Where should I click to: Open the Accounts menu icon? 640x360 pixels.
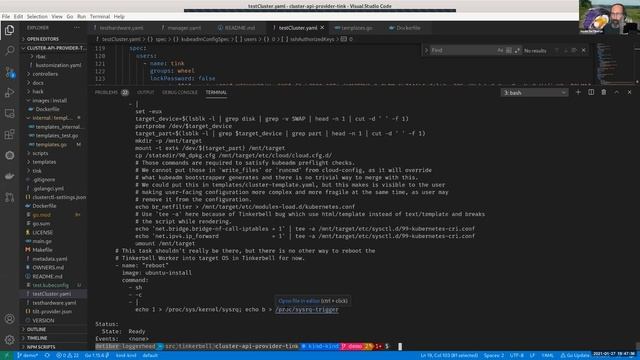click(9, 319)
